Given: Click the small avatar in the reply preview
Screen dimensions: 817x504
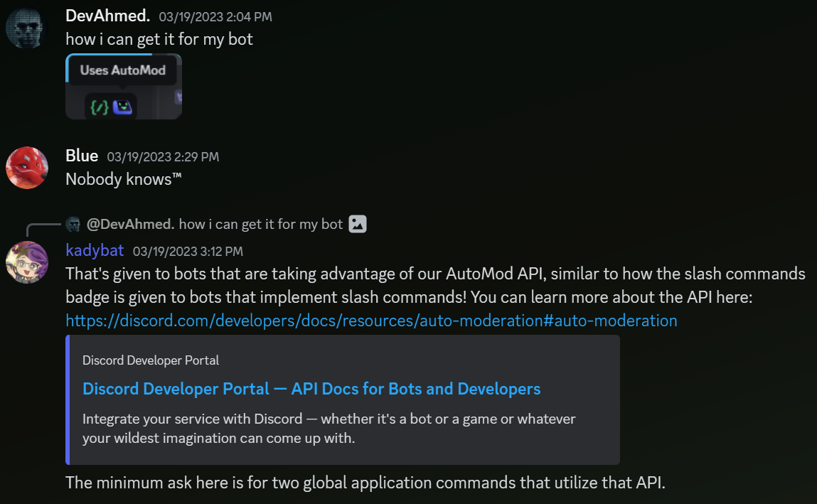Looking at the screenshot, I should tap(73, 225).
